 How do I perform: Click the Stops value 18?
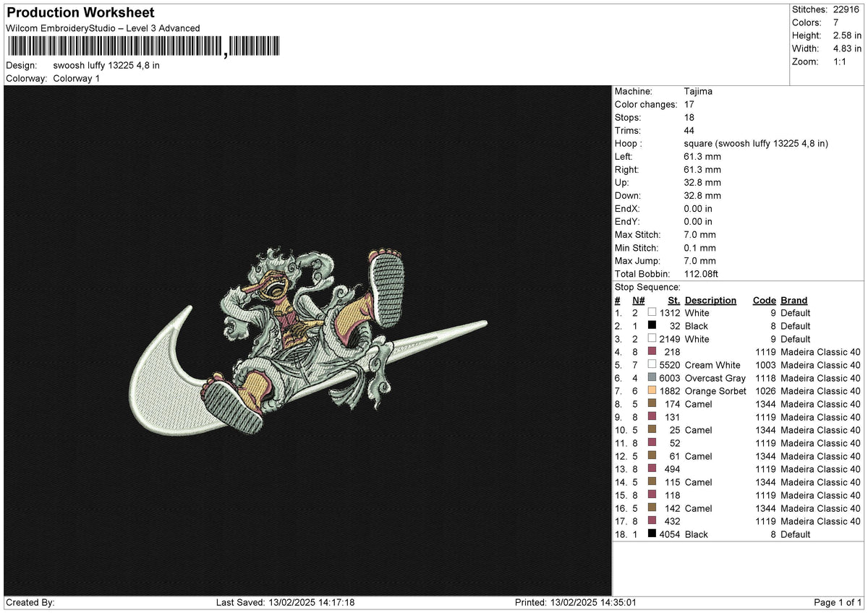(689, 118)
